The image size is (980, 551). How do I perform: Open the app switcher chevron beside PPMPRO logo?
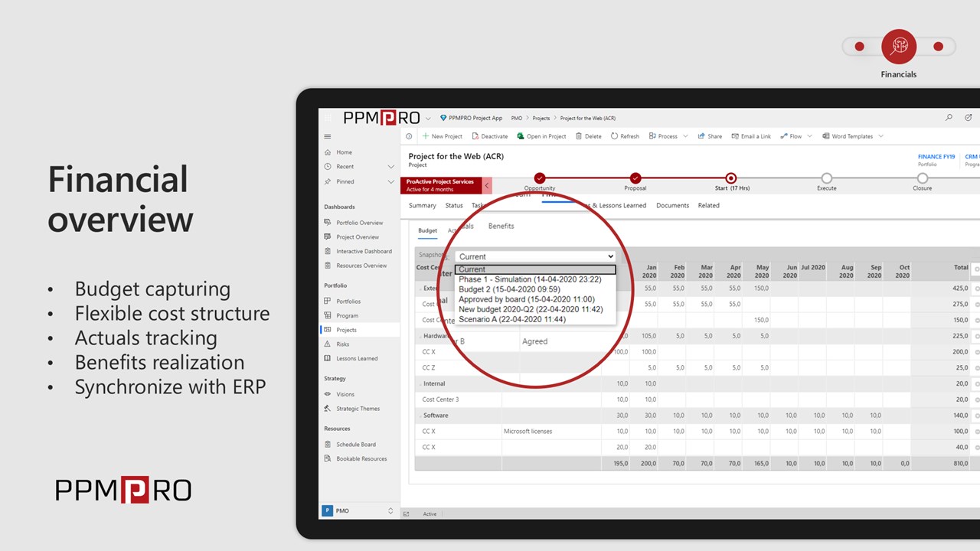coord(428,119)
